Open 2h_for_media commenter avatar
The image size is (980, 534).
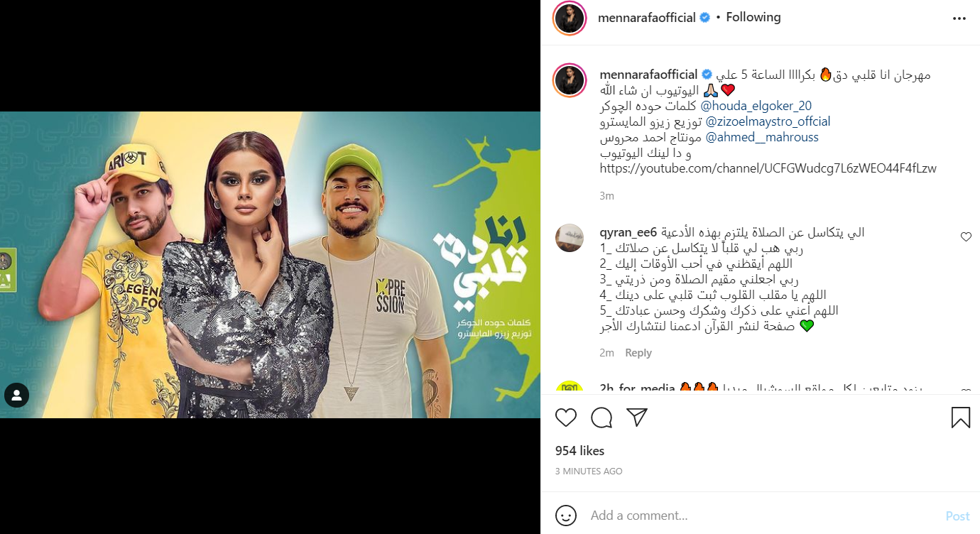570,388
